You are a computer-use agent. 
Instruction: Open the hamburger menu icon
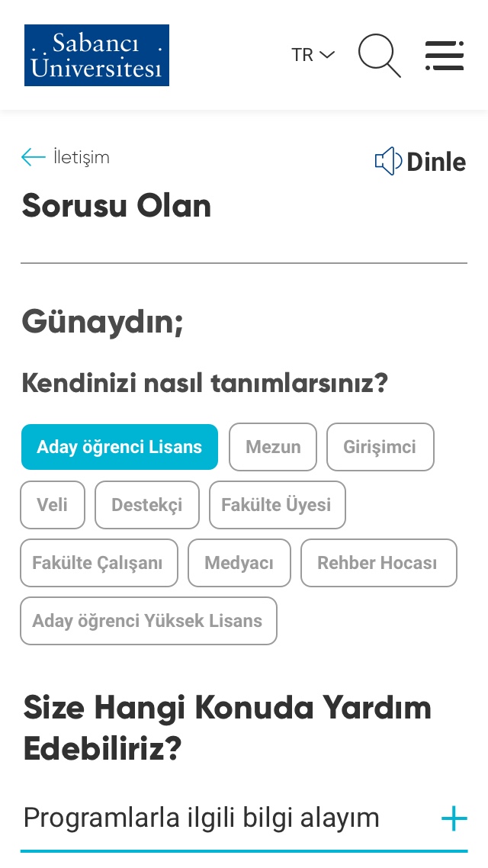point(445,55)
